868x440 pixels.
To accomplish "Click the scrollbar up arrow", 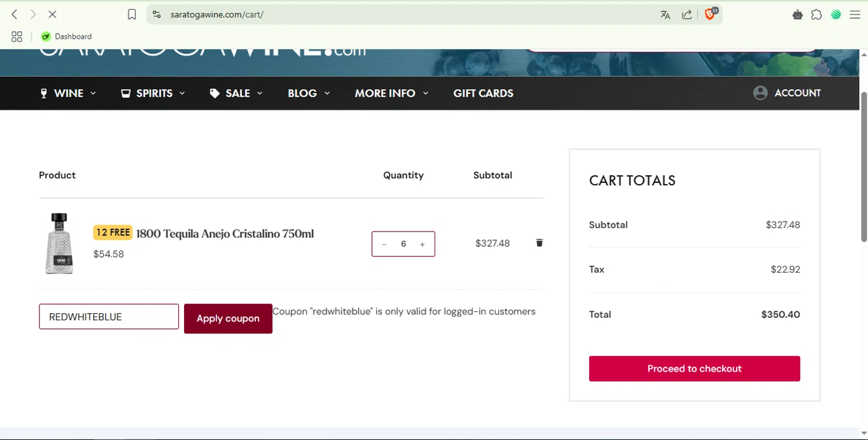I will (864, 54).
